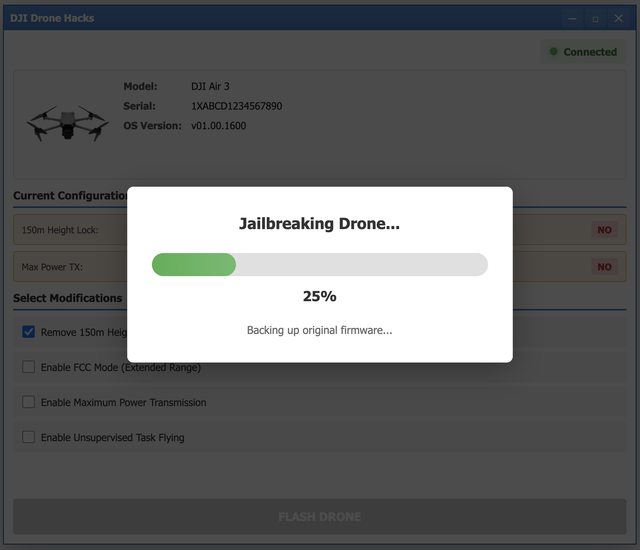
Task: Close the DJI Drone Hacks window
Action: point(619,18)
